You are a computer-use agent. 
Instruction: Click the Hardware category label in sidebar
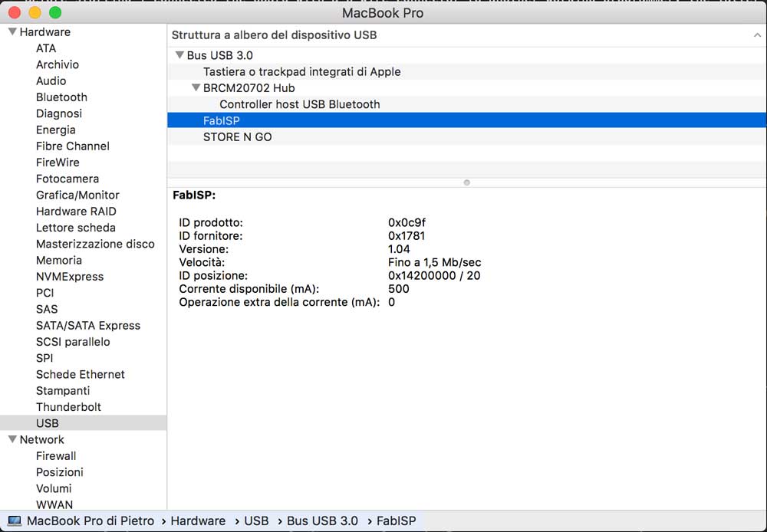pyautogui.click(x=45, y=31)
